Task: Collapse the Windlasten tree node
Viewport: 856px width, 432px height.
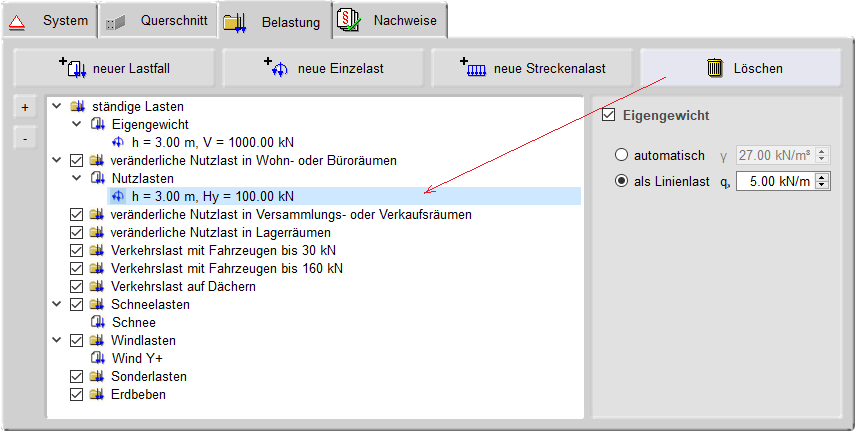Action: 56,340
